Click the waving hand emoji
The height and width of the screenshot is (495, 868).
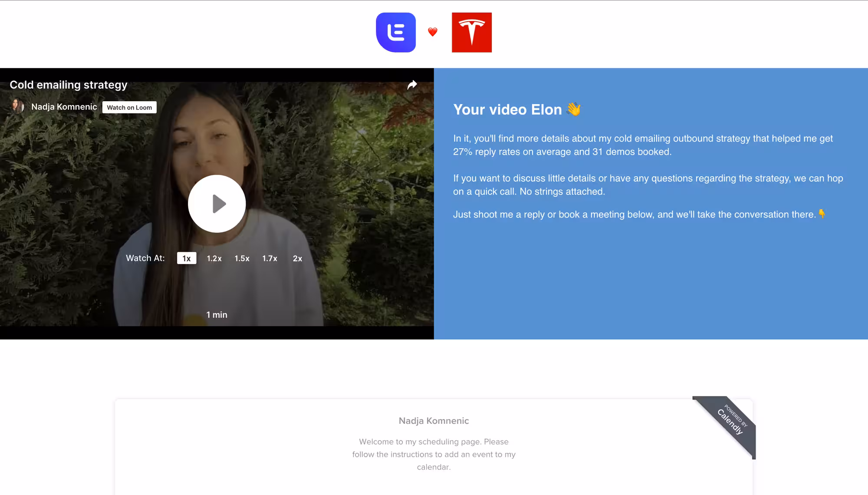(x=574, y=109)
